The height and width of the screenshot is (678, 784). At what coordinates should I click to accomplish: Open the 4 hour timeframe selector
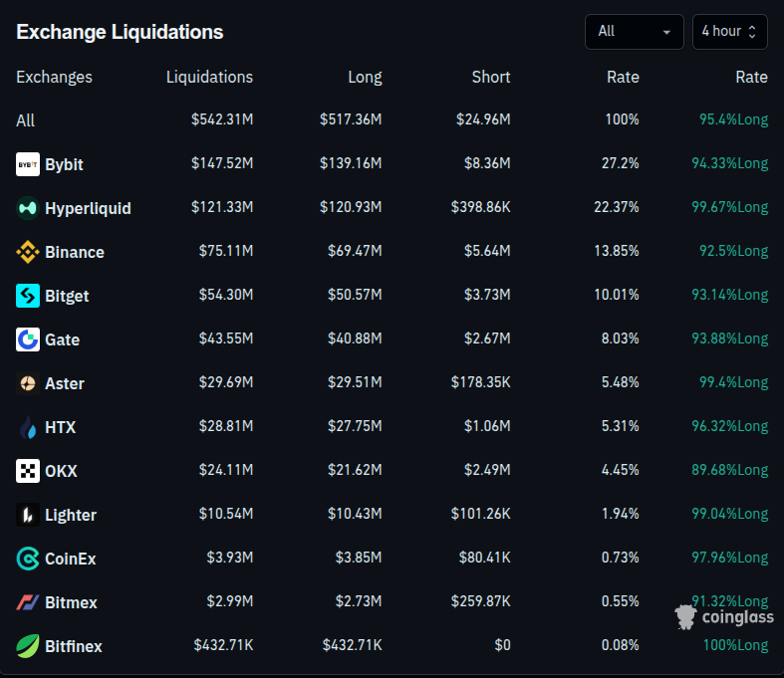click(729, 32)
